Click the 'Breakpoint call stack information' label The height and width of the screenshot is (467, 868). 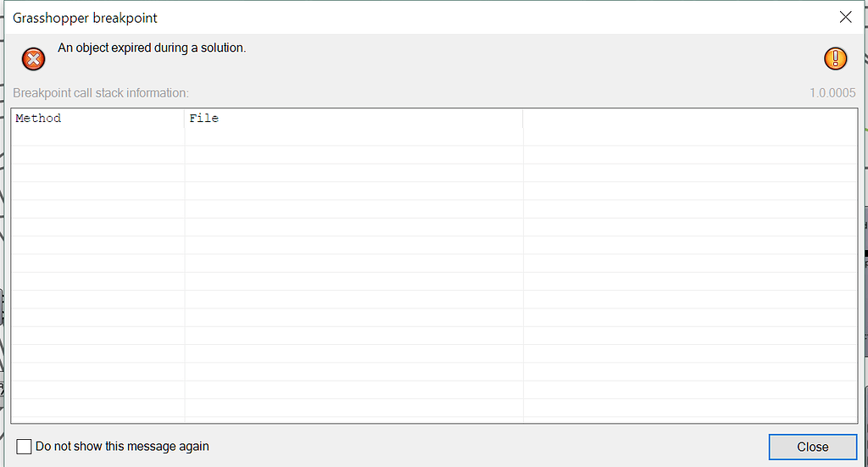(101, 93)
